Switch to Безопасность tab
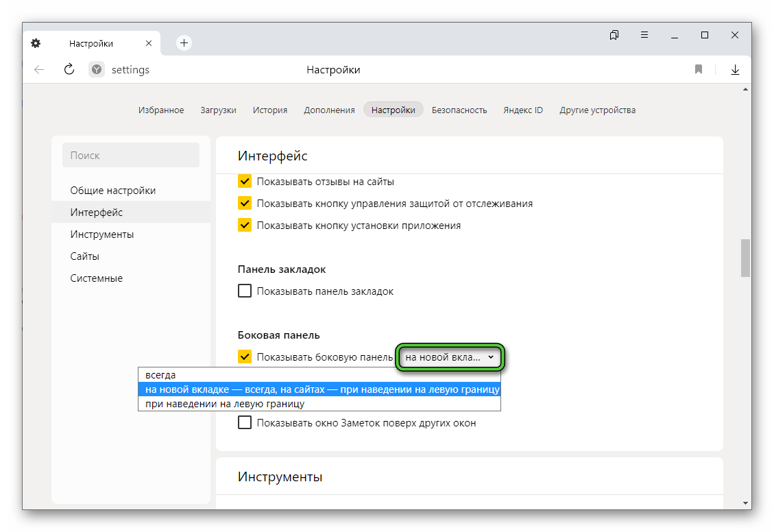 (x=459, y=110)
